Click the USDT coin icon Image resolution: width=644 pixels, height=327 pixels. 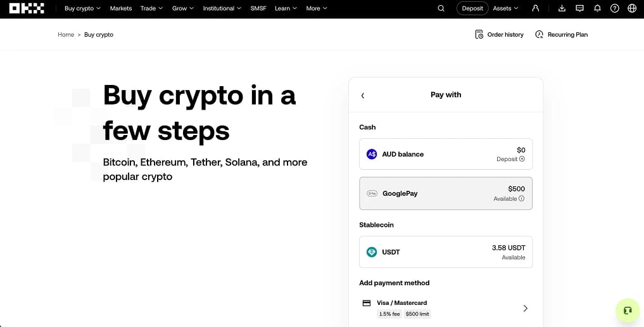pyautogui.click(x=372, y=252)
